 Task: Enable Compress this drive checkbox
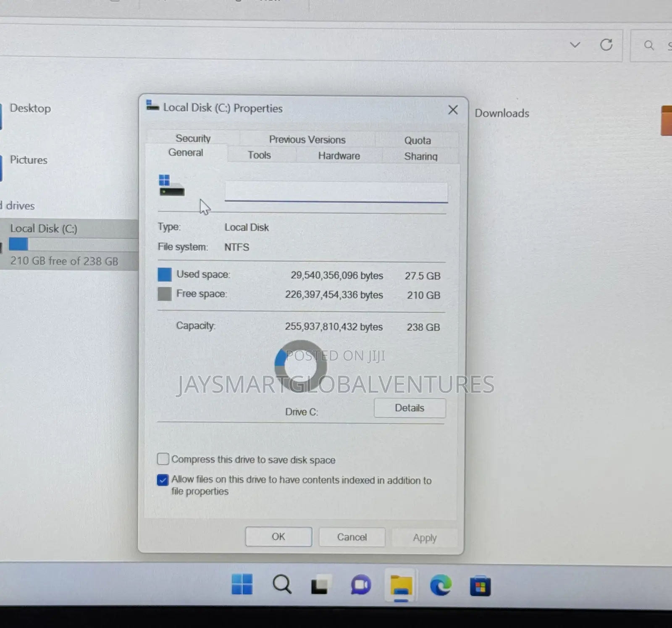[x=163, y=459]
